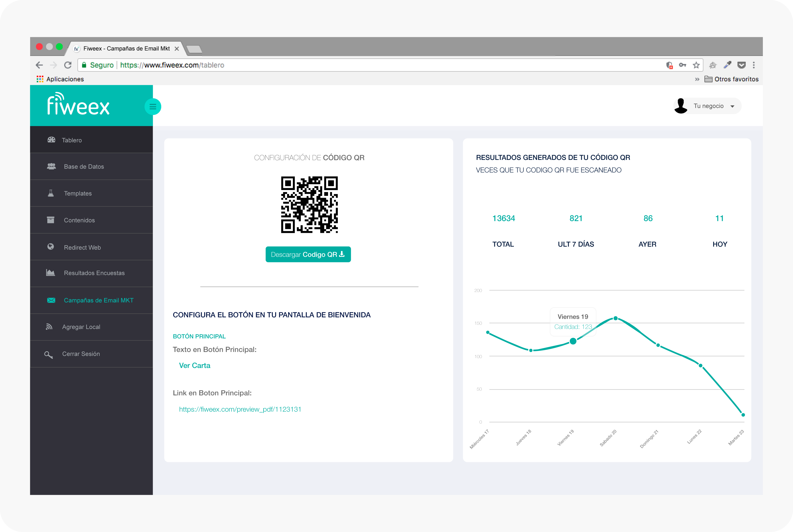Open the Redirect Web menu item

[91, 247]
